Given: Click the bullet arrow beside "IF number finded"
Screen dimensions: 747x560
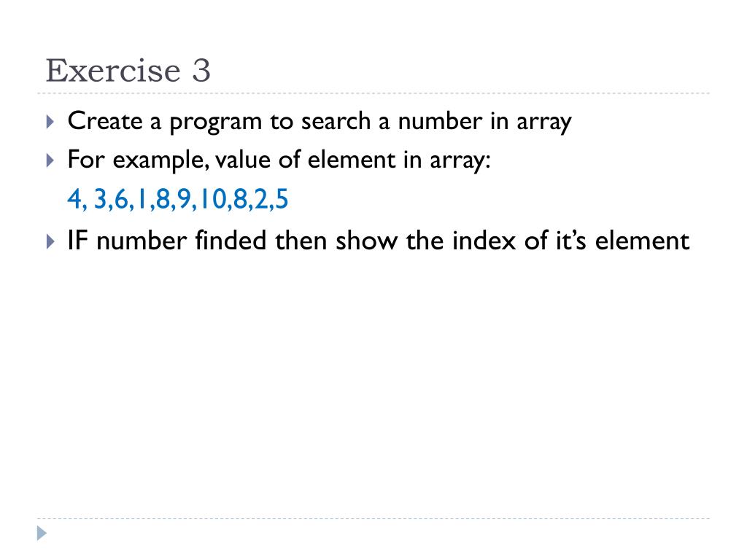Looking at the screenshot, I should click(50, 241).
